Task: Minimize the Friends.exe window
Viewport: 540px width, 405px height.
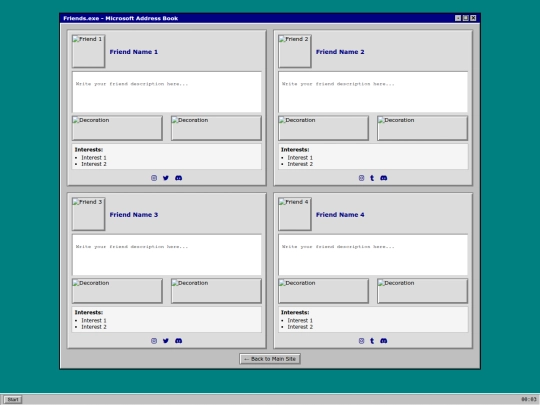Action: coord(458,18)
